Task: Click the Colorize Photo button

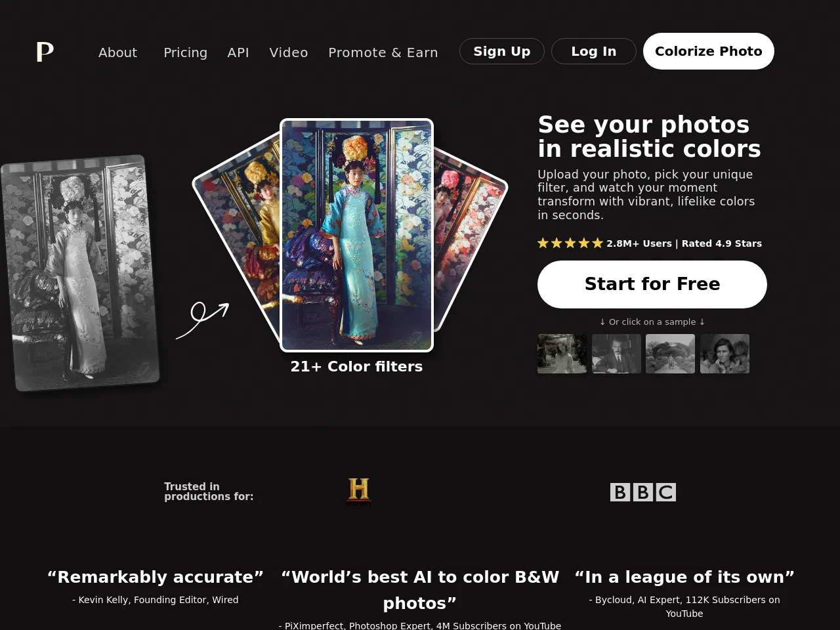Action: pos(709,51)
